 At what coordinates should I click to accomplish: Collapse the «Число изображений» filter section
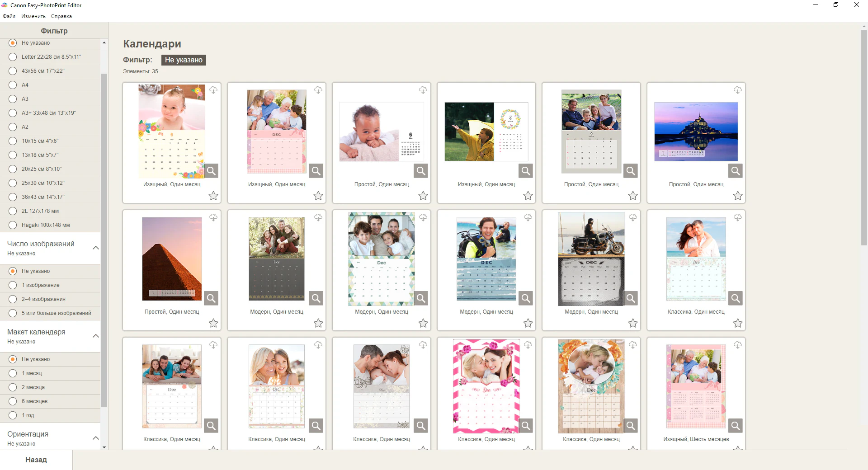[x=96, y=248]
